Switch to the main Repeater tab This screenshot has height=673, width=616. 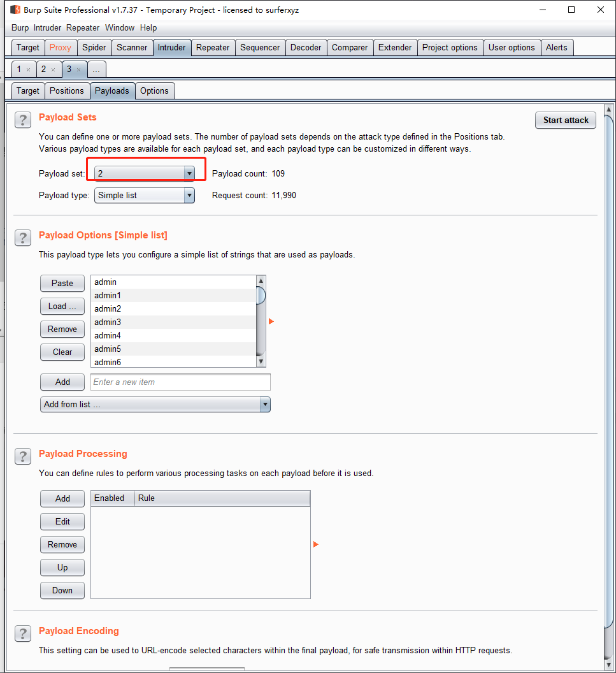(213, 47)
